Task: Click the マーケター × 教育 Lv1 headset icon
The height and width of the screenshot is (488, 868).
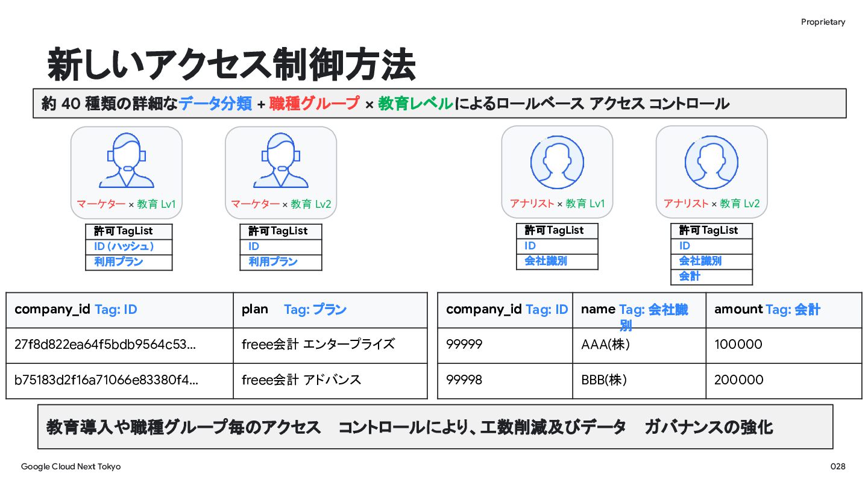Action: 127,161
